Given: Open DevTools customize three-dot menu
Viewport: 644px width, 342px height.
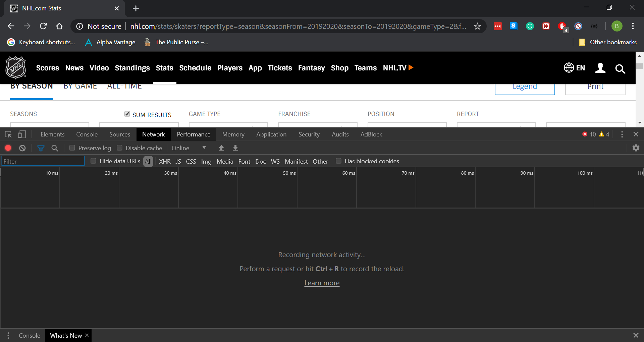Looking at the screenshot, I should coord(622,134).
